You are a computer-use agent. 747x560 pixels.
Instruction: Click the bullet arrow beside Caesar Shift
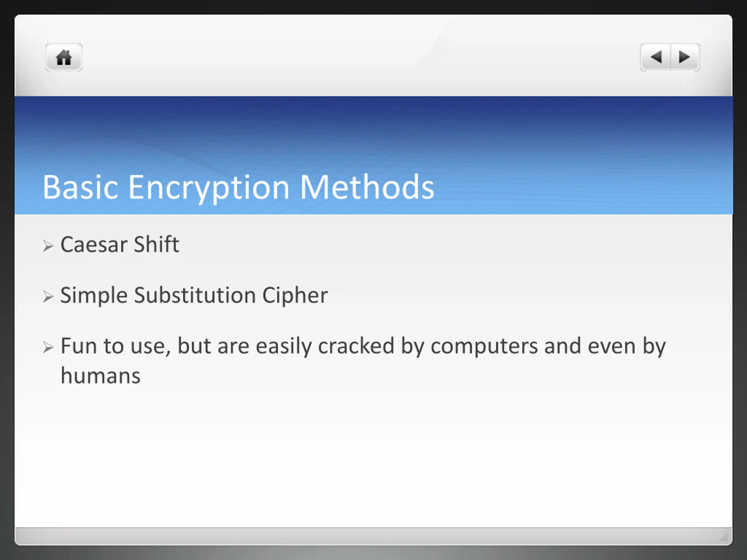(48, 246)
